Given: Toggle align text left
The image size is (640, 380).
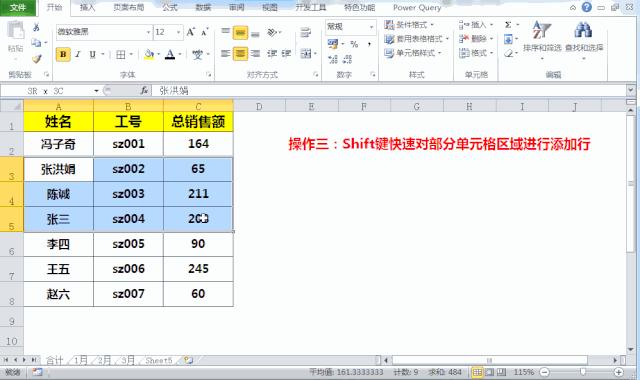Looking at the screenshot, I should (225, 53).
